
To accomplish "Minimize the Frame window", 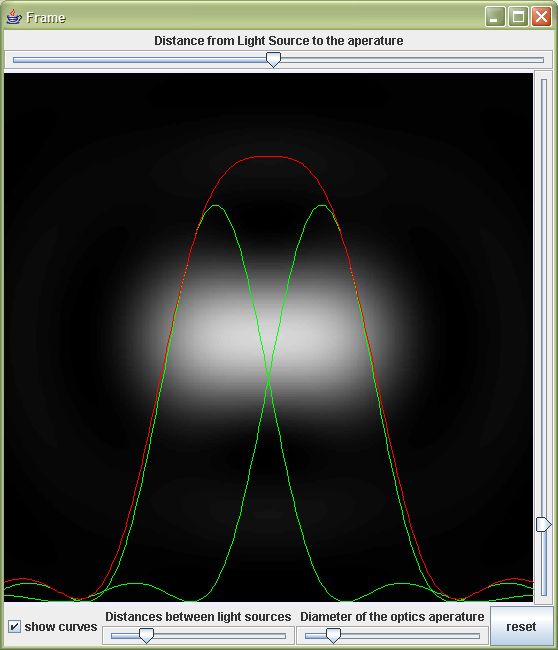I will (495, 17).
